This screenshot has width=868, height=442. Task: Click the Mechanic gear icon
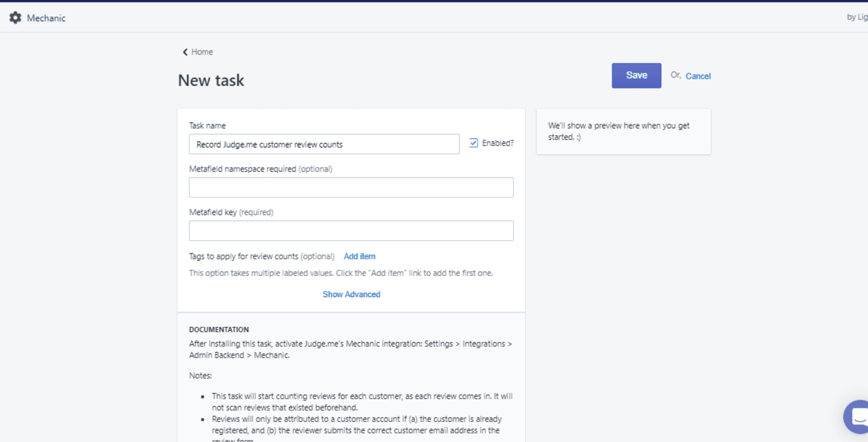(x=15, y=18)
